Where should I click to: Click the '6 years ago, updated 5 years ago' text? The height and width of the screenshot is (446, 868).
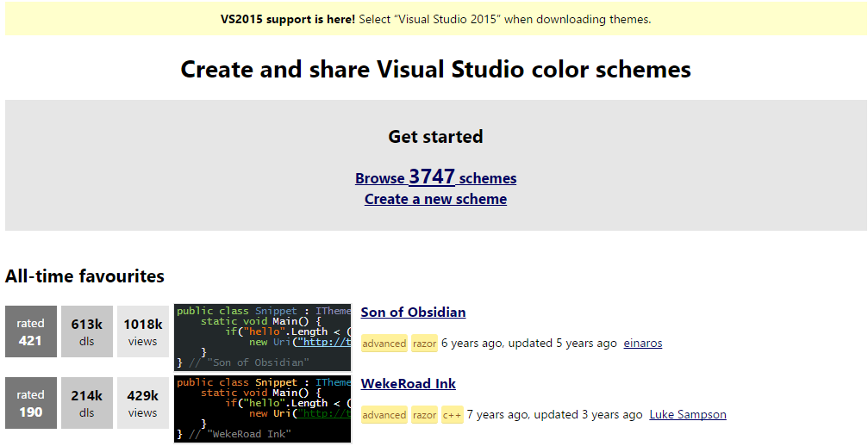pyautogui.click(x=528, y=344)
